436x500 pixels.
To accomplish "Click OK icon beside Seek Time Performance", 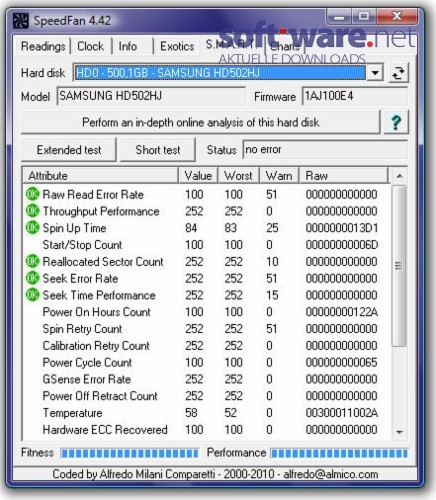I will click(32, 295).
